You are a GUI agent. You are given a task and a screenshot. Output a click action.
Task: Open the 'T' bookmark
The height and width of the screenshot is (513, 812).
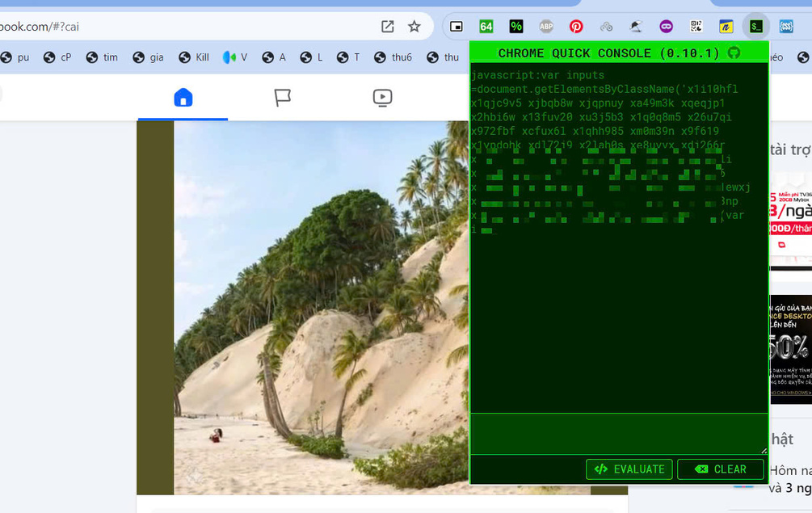point(348,57)
